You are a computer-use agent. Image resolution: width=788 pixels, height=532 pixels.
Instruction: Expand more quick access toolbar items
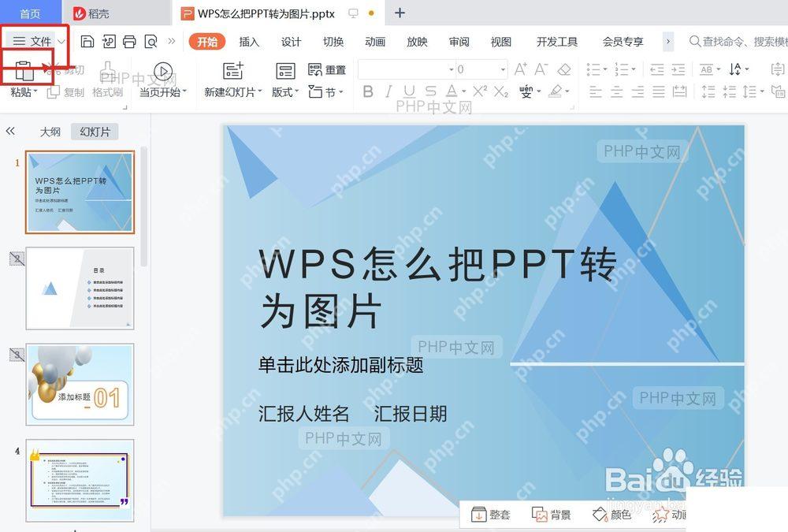(x=171, y=41)
